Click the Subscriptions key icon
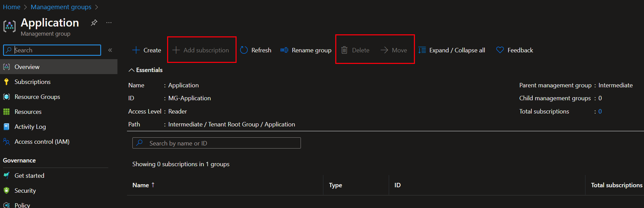The width and height of the screenshot is (644, 208). pyautogui.click(x=6, y=82)
